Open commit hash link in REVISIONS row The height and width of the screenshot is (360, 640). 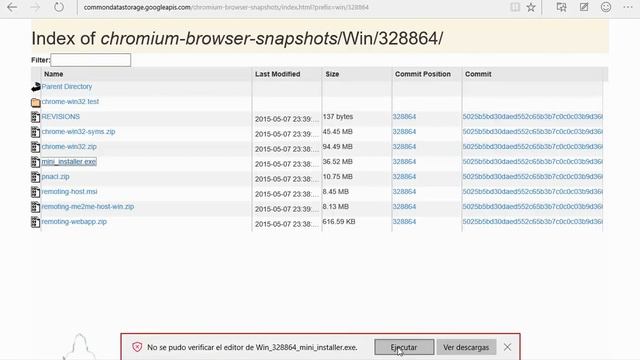533,117
